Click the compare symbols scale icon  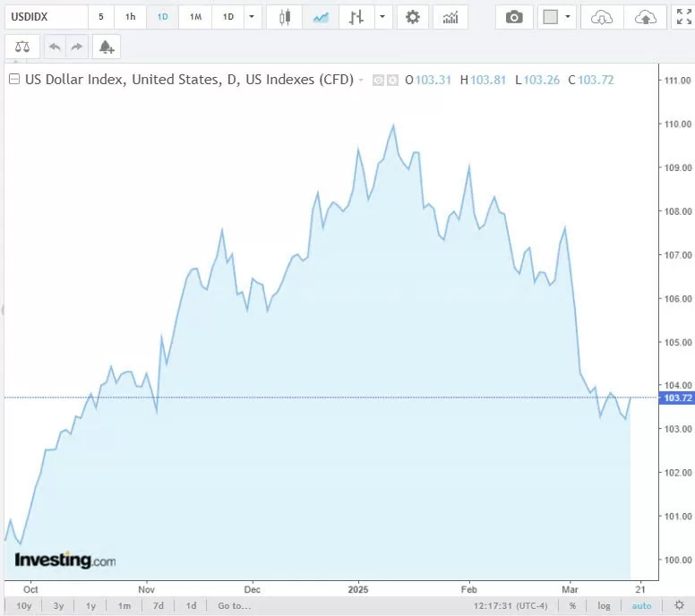click(x=21, y=47)
